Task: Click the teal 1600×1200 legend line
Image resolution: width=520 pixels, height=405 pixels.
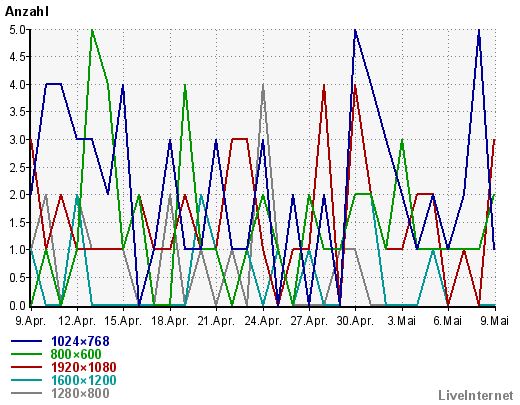Action: tap(27, 380)
